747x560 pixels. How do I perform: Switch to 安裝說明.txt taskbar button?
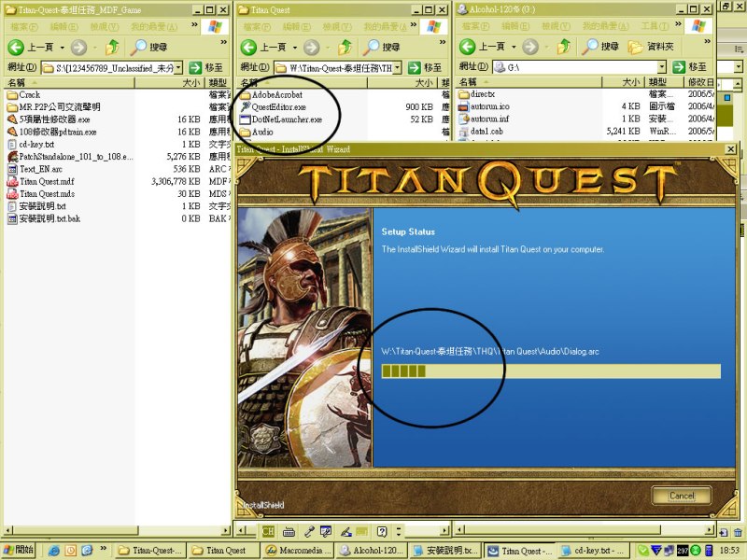pos(446,551)
